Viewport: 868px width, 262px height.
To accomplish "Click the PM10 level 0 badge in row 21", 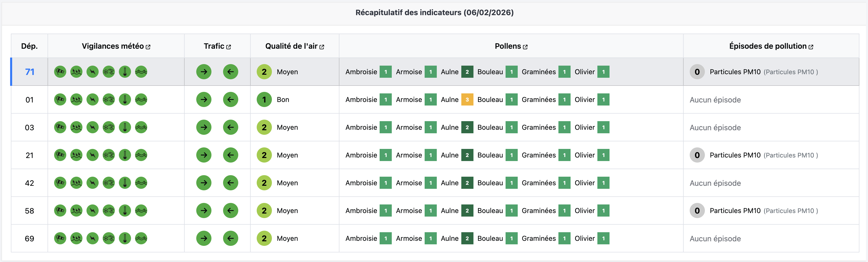I will [697, 155].
